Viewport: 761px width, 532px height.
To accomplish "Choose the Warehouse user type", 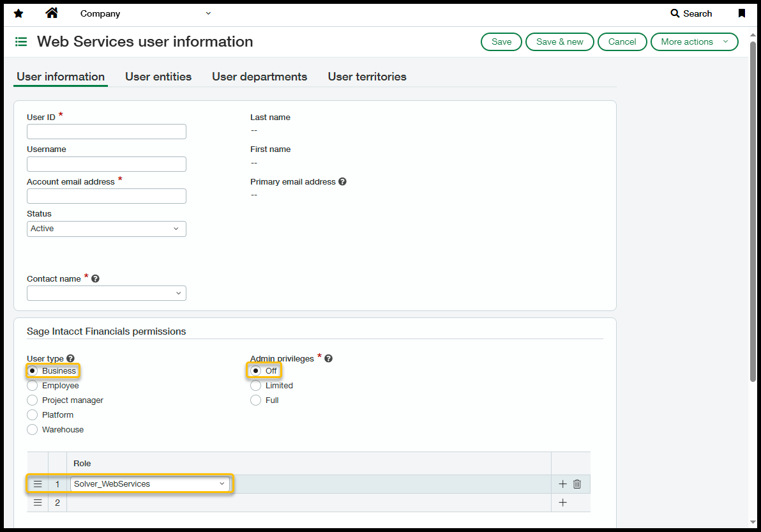I will click(33, 430).
